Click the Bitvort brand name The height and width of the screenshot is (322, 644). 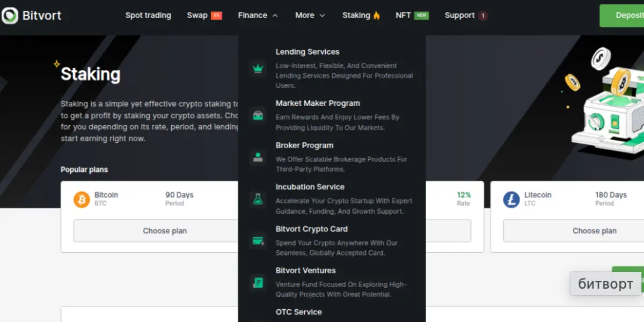(42, 16)
